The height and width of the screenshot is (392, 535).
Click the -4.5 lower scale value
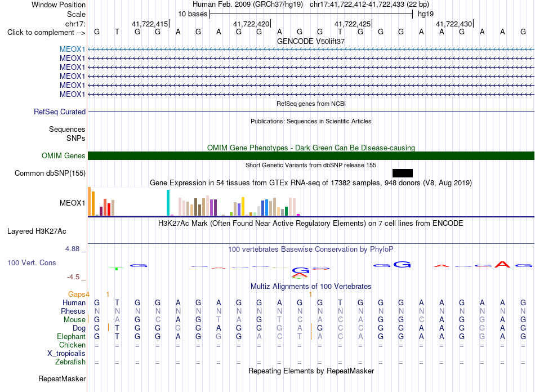[x=73, y=277]
